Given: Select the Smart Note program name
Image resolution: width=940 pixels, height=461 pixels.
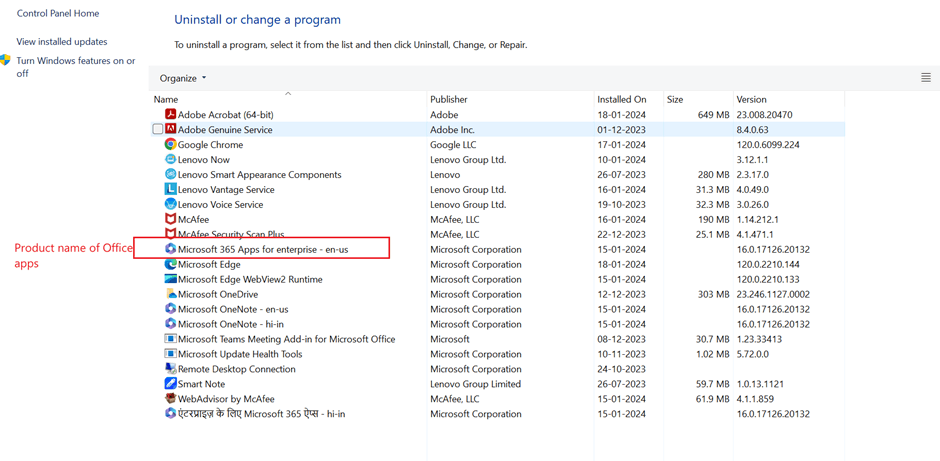Looking at the screenshot, I should click(201, 384).
